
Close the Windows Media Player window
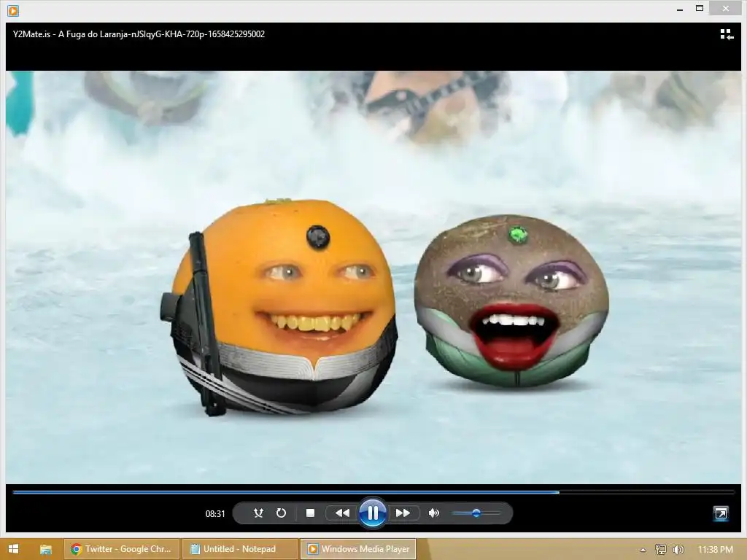[725, 8]
